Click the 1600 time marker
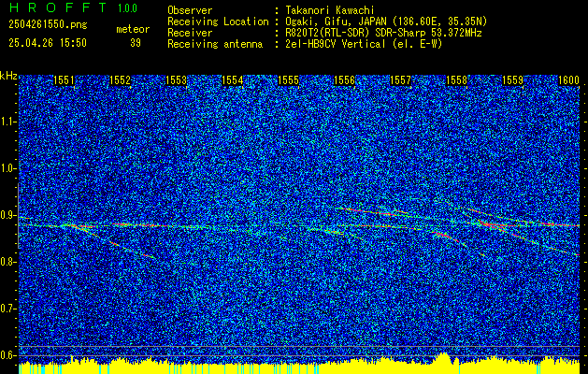The image size is (588, 374). [568, 80]
